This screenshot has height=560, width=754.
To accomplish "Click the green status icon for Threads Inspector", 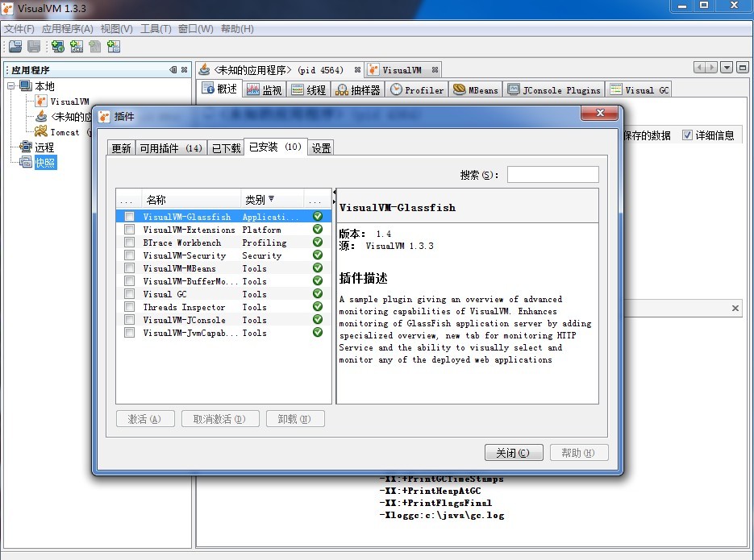I will point(318,306).
